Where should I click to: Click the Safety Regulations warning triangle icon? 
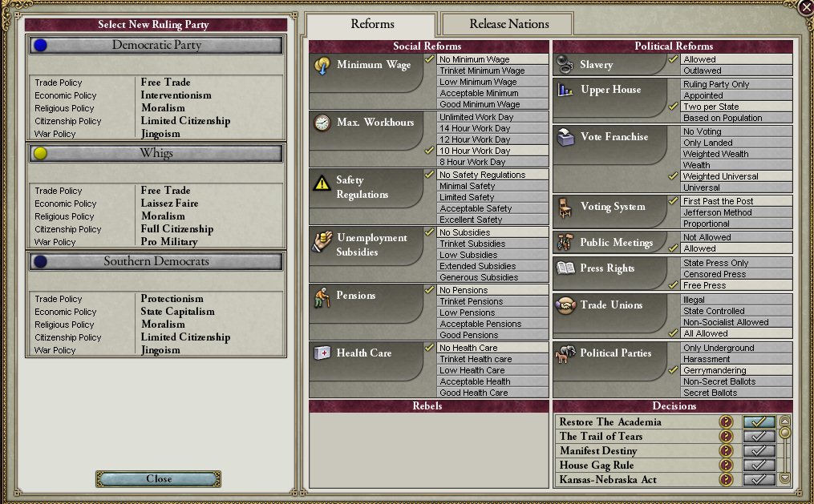322,183
